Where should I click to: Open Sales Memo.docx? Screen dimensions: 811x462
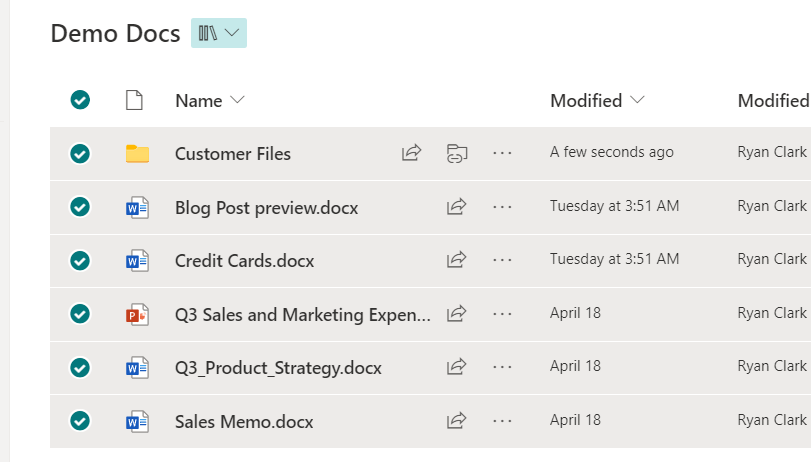click(244, 422)
